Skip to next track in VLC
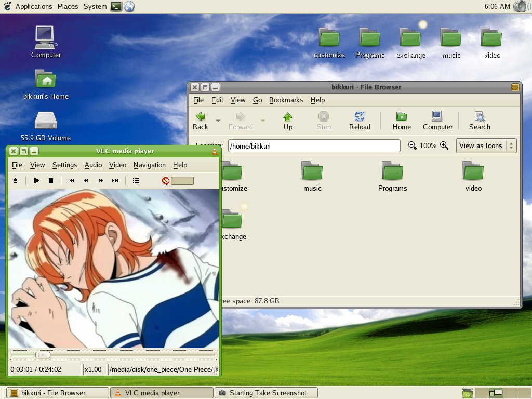Image resolution: width=532 pixels, height=399 pixels. point(115,181)
